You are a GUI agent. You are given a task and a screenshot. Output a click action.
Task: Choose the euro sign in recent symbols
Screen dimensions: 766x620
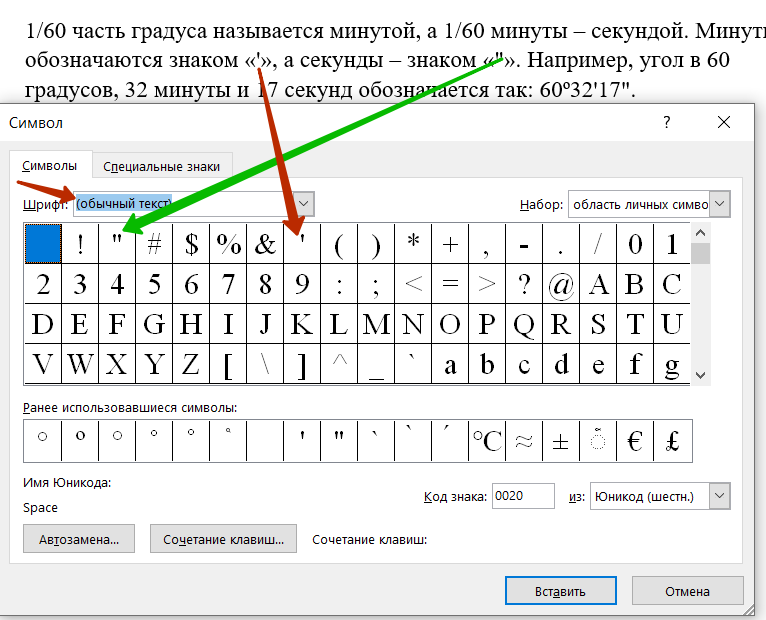point(635,441)
